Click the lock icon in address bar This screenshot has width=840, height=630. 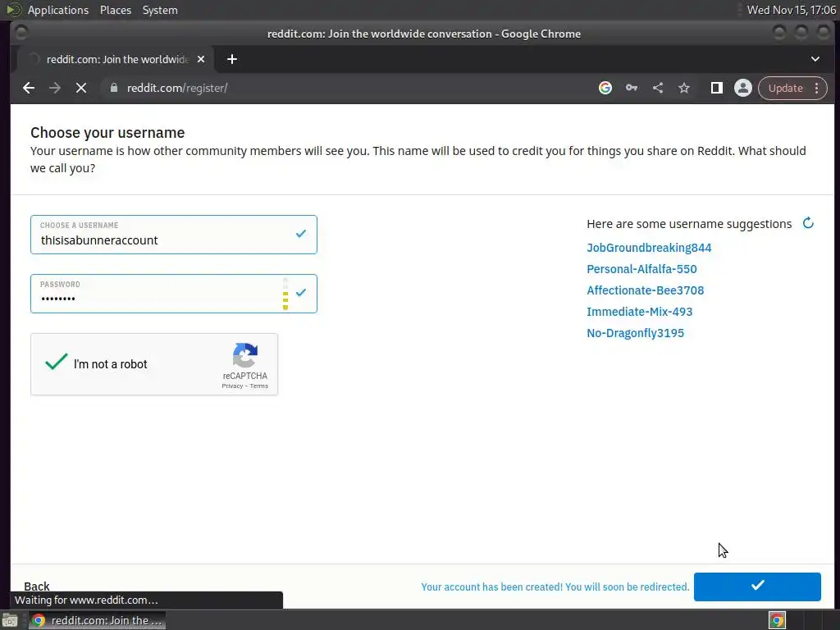(x=113, y=88)
